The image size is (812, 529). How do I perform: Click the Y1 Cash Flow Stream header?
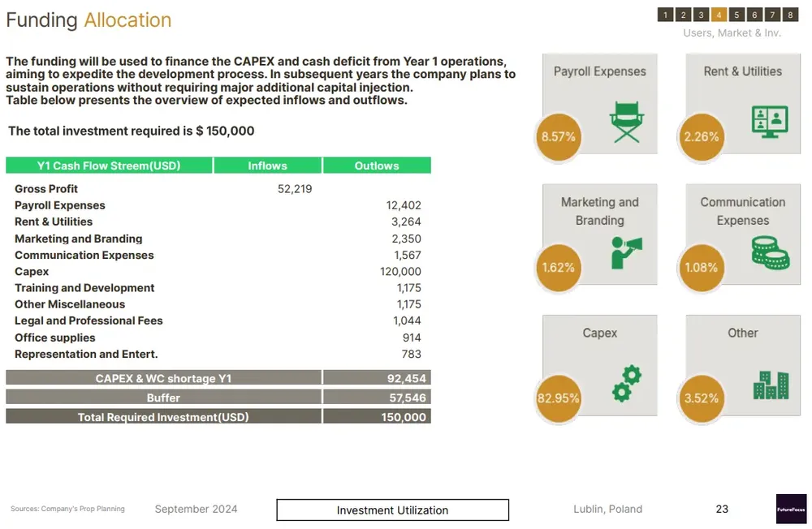click(109, 166)
